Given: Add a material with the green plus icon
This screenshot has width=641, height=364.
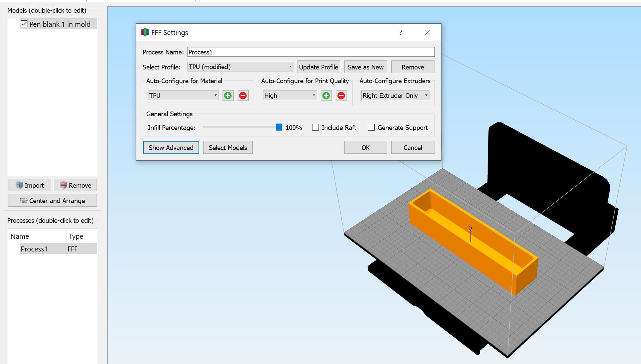Looking at the screenshot, I should pos(228,96).
